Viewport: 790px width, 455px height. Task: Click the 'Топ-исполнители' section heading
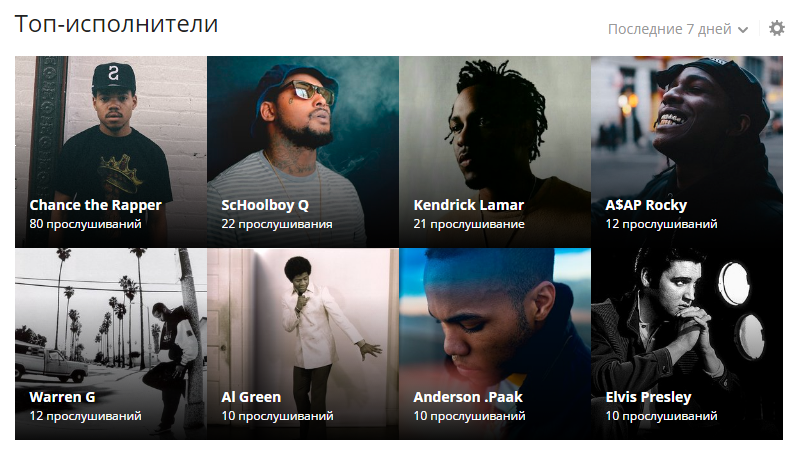[x=116, y=24]
